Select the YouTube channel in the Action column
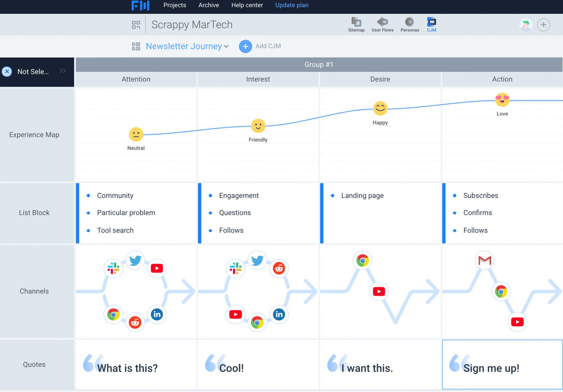 (x=518, y=322)
